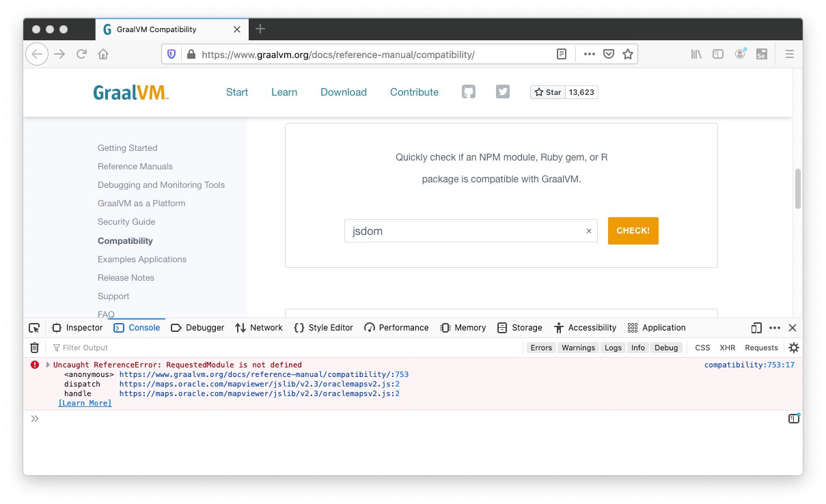The width and height of the screenshot is (826, 504).
Task: Open the browser home page
Action: pyautogui.click(x=102, y=54)
